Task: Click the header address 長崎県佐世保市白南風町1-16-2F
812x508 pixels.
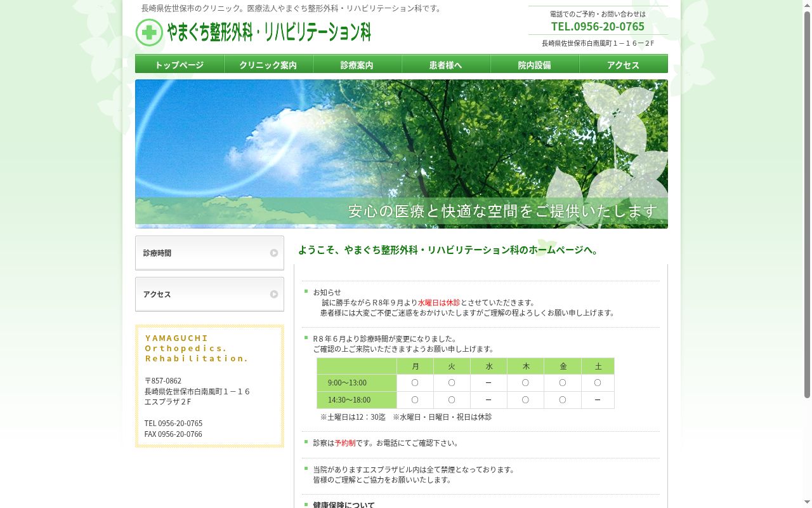Action: 598,43
